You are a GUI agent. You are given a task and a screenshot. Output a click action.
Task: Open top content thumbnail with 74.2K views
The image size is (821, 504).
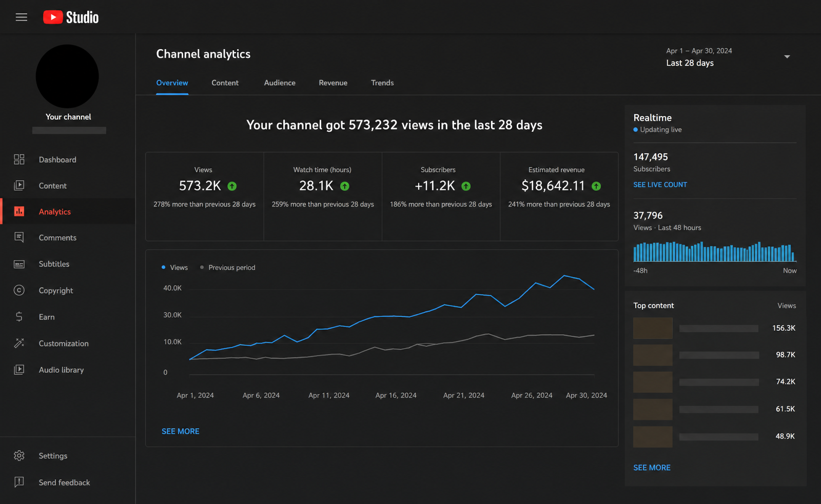coord(653,382)
